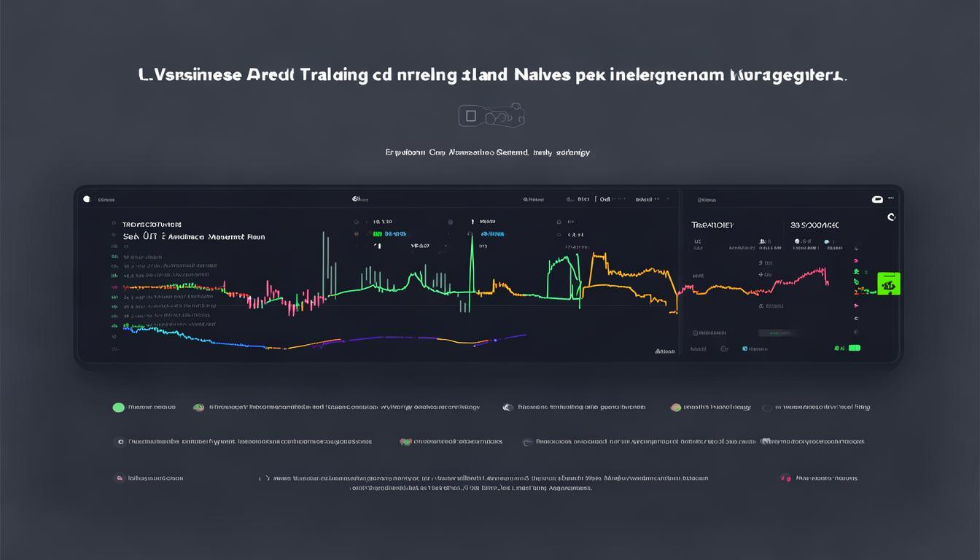Image resolution: width=980 pixels, height=560 pixels.
Task: Enable the green toggle at the panel's bottom-right
Action: pos(854,348)
